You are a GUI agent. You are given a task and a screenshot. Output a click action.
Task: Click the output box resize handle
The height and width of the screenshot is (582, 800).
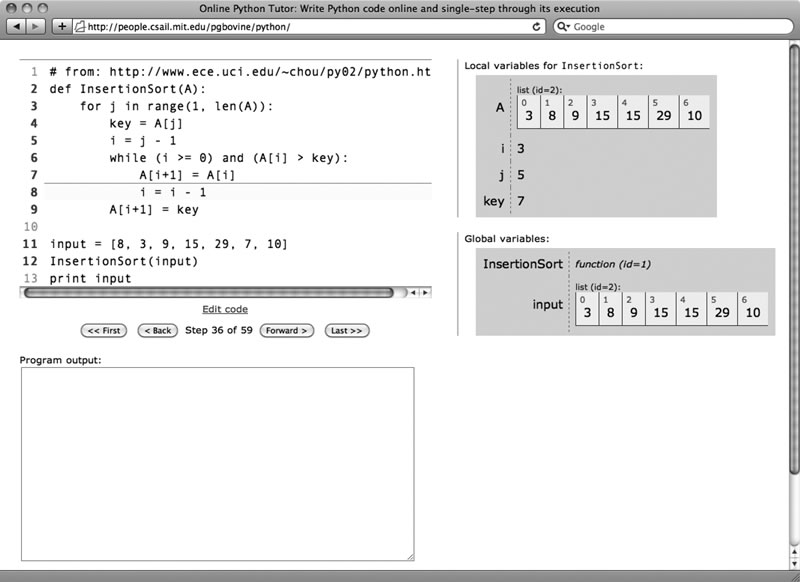point(410,556)
